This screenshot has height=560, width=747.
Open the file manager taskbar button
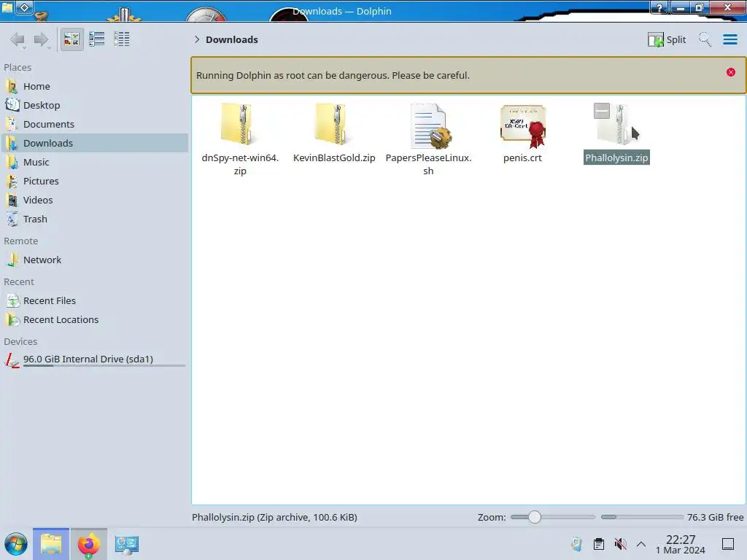tap(51, 544)
